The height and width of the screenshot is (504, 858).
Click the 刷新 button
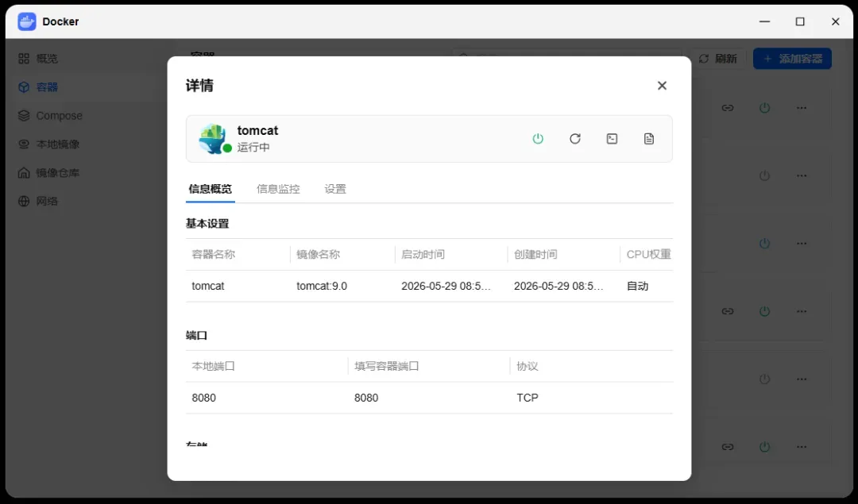click(718, 59)
